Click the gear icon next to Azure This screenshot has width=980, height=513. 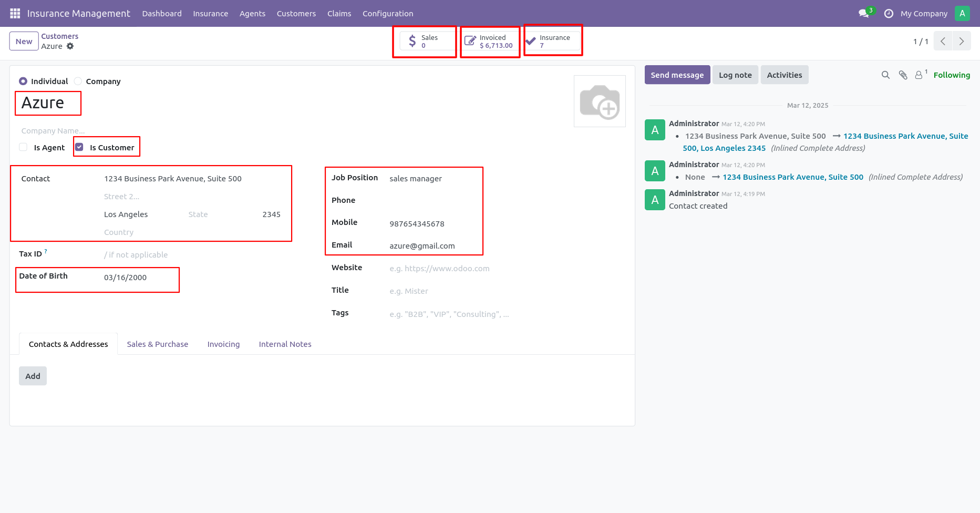[x=70, y=46]
